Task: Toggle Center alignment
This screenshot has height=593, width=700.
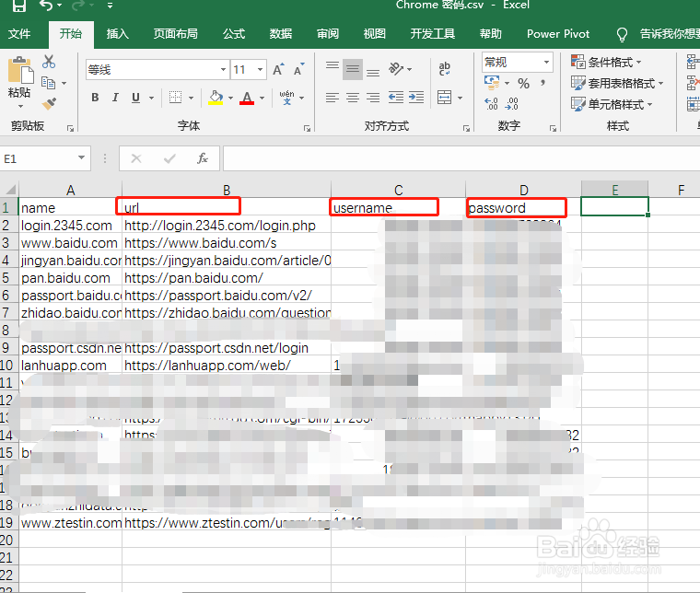Action: pyautogui.click(x=353, y=98)
